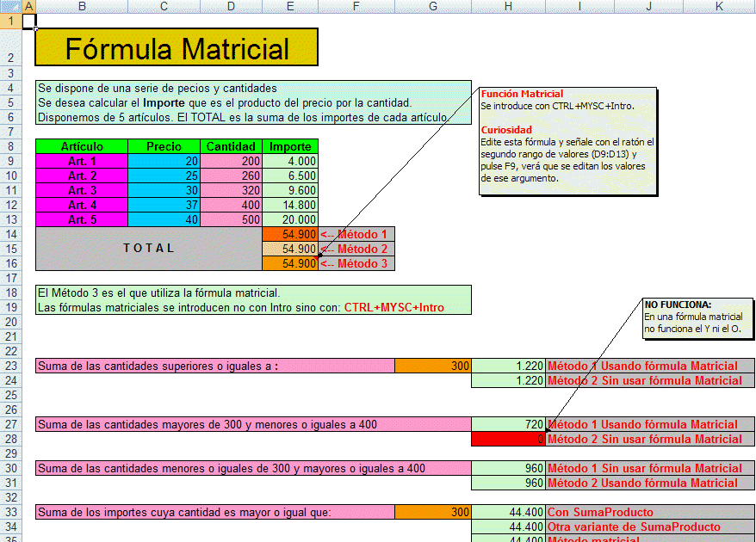The image size is (756, 542).
Task: Select the 1.220 result cell for Método 1
Action: (508, 365)
